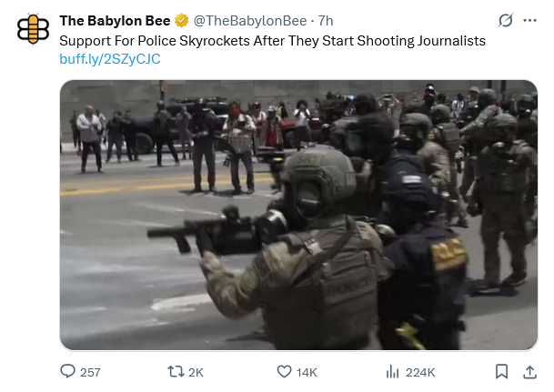554x392 pixels.
Task: Click the 224K views count
Action: (420, 372)
